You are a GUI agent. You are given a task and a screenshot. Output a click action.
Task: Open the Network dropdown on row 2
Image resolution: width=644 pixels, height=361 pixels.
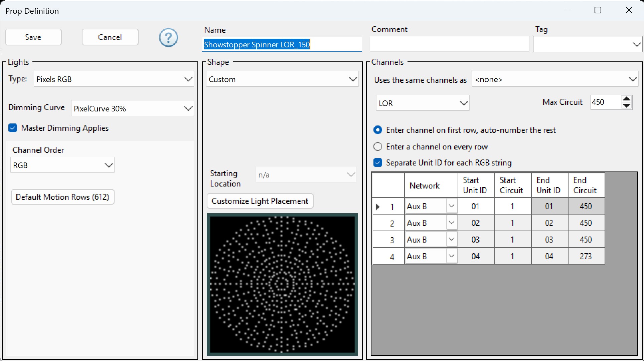(x=452, y=223)
